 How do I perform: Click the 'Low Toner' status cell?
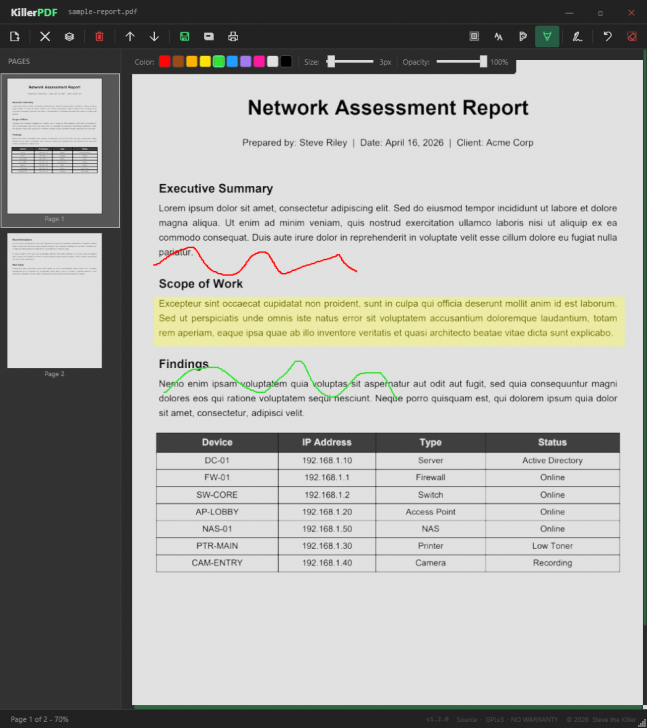[x=552, y=546]
